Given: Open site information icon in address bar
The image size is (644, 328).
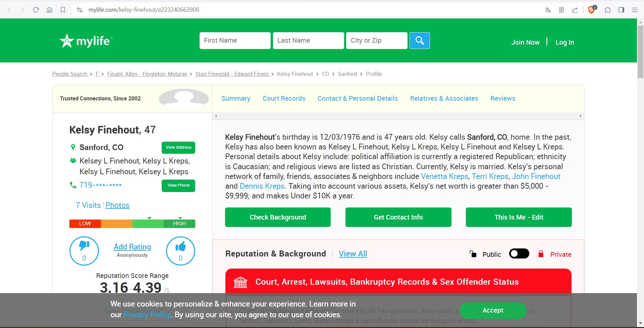Looking at the screenshot, I should coord(79,10).
